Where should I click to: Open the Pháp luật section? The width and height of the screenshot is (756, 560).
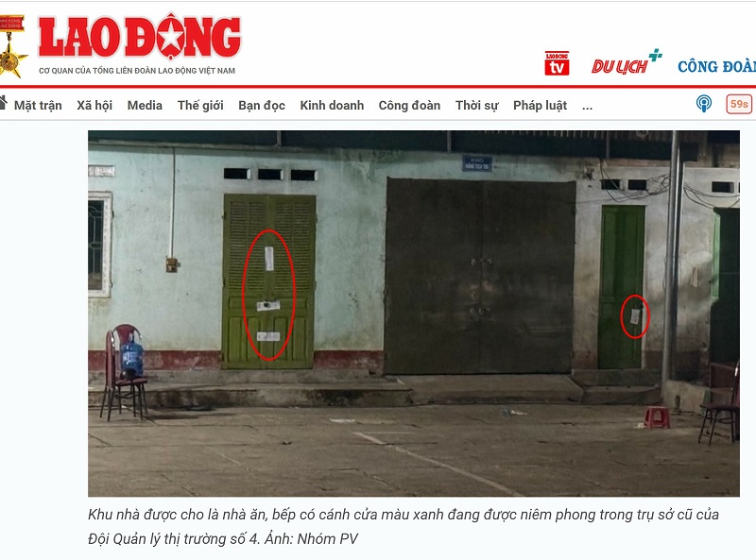(540, 106)
